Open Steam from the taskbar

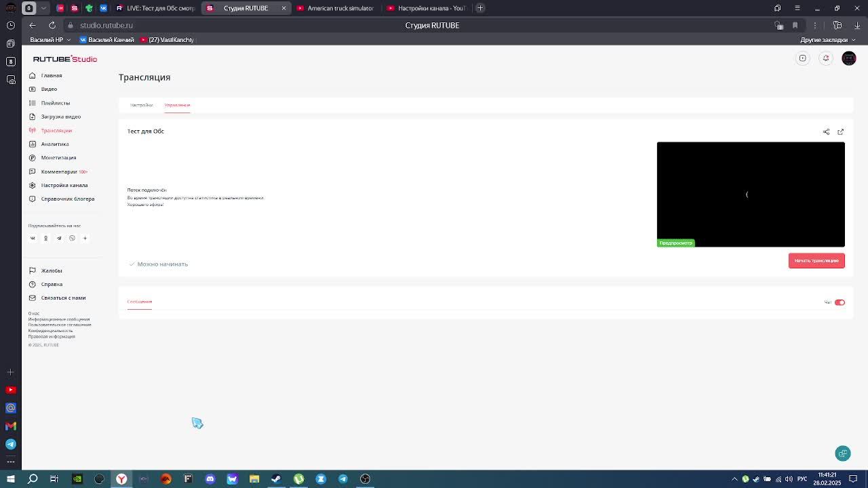point(276,479)
